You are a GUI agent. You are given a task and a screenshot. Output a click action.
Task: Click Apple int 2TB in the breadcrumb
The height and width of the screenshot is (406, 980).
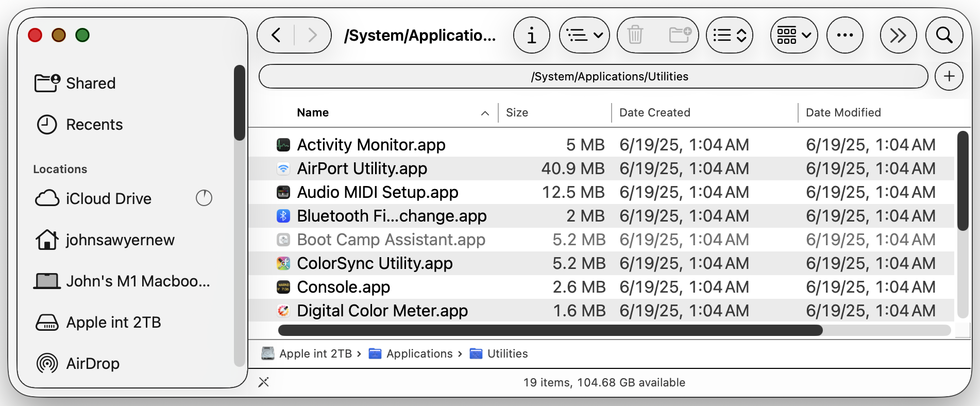[315, 354]
